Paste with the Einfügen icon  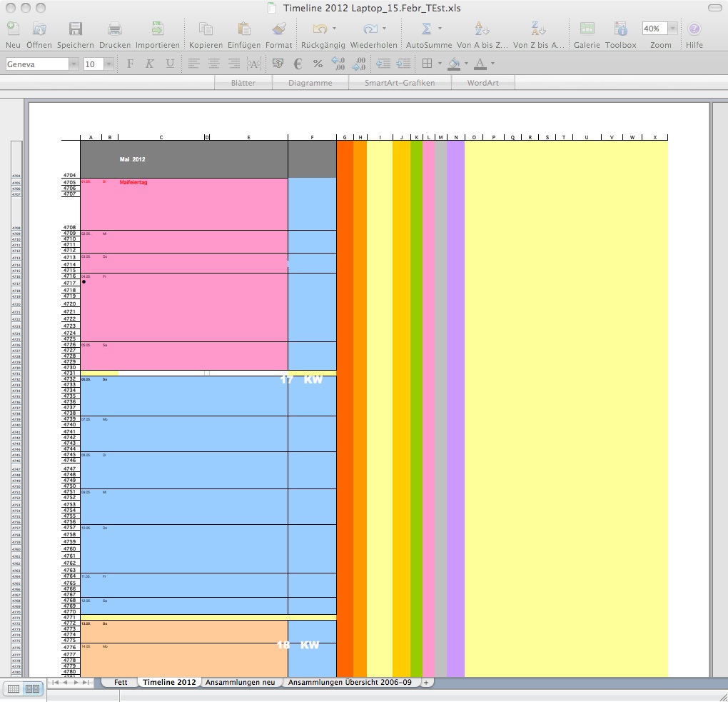coord(244,29)
